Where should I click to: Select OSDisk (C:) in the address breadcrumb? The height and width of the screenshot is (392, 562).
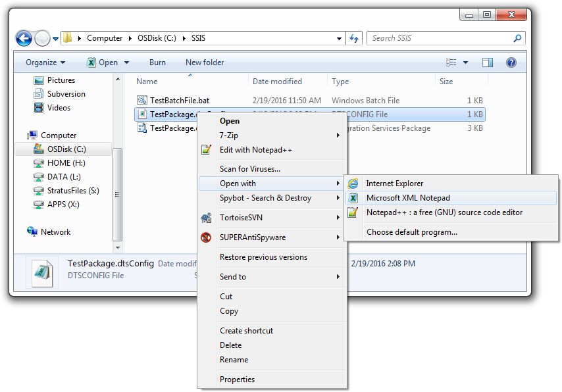point(157,38)
